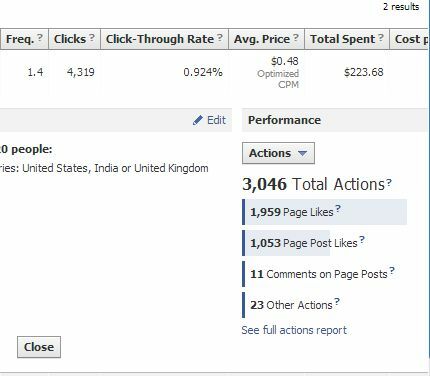Open the Actions dropdown menu
430x376 pixels.
point(278,153)
